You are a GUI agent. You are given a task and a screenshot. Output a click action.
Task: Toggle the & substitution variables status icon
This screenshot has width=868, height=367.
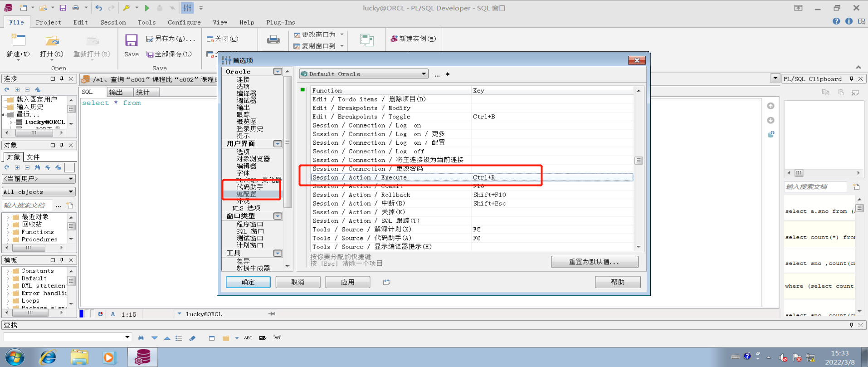coord(113,314)
